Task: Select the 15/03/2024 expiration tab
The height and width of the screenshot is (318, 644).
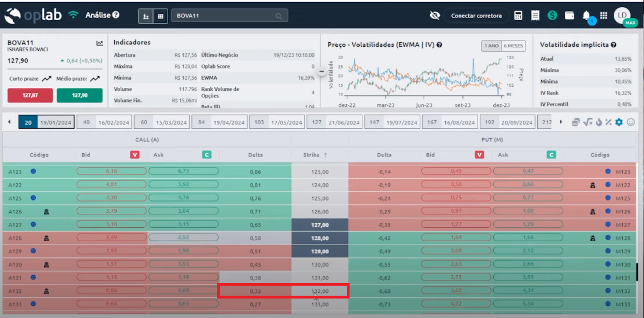Action: (x=163, y=122)
